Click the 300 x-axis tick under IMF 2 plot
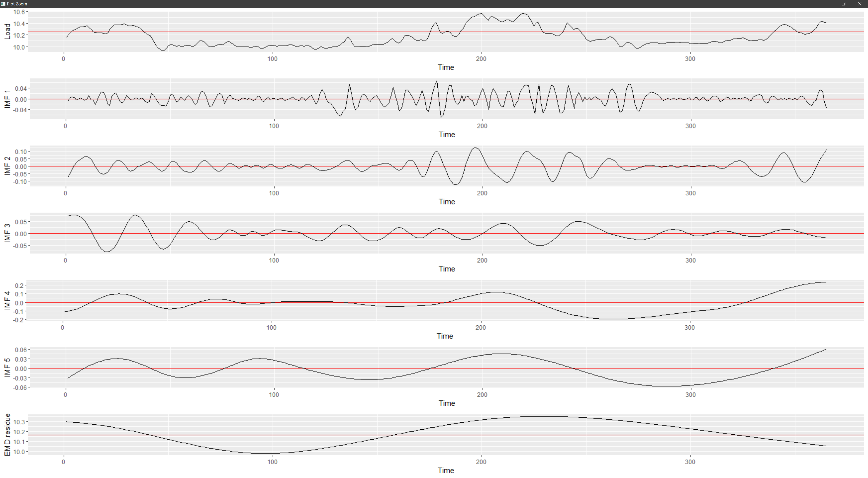 [690, 193]
